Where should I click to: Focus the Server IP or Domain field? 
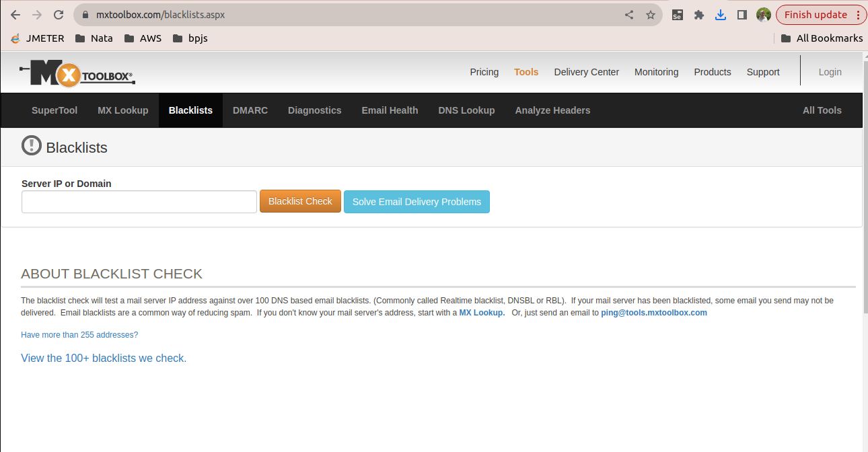point(139,202)
